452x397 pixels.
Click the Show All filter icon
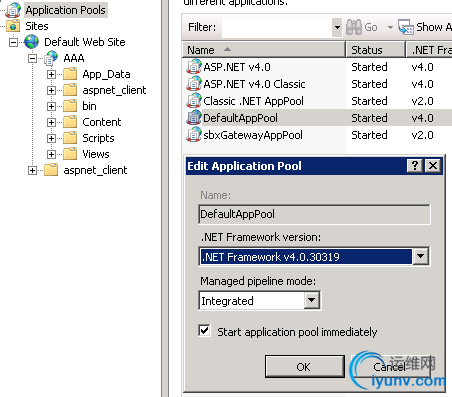(x=406, y=27)
